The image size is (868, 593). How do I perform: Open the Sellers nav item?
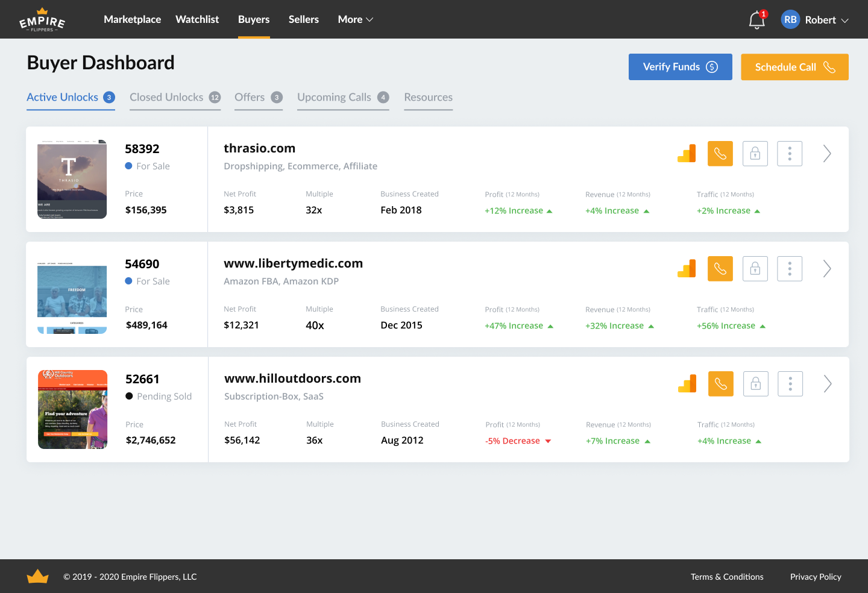304,20
